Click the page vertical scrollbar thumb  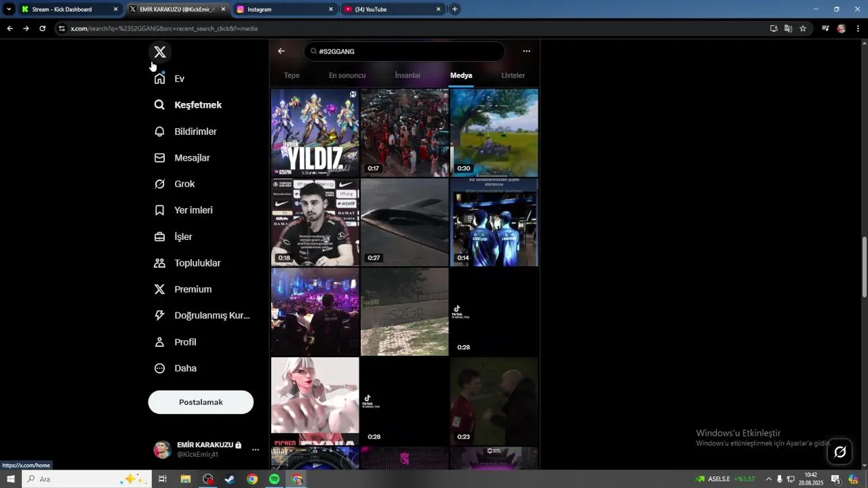tap(864, 267)
